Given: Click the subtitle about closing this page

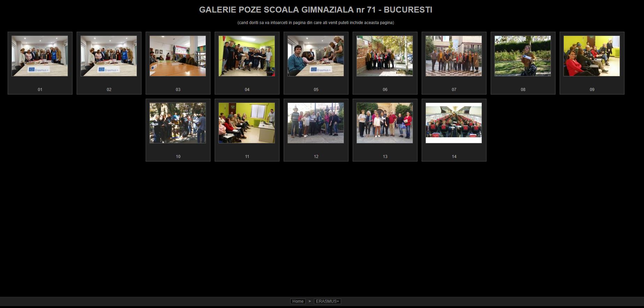Looking at the screenshot, I should coord(316,23).
